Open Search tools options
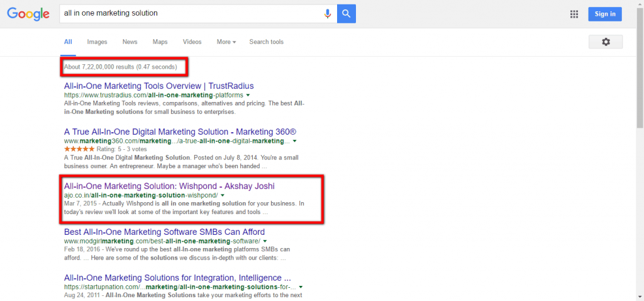The height and width of the screenshot is (301, 644). pyautogui.click(x=266, y=42)
